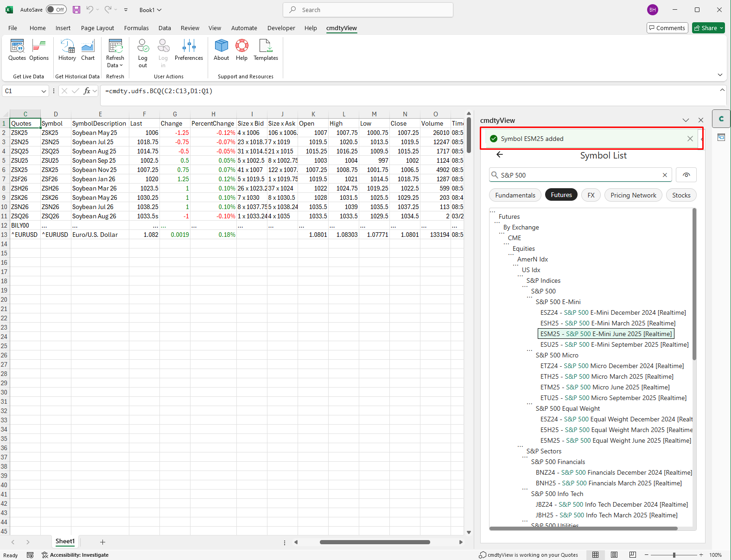Collapse the ribbon with chevron
Image resolution: width=731 pixels, height=560 pixels.
[720, 75]
